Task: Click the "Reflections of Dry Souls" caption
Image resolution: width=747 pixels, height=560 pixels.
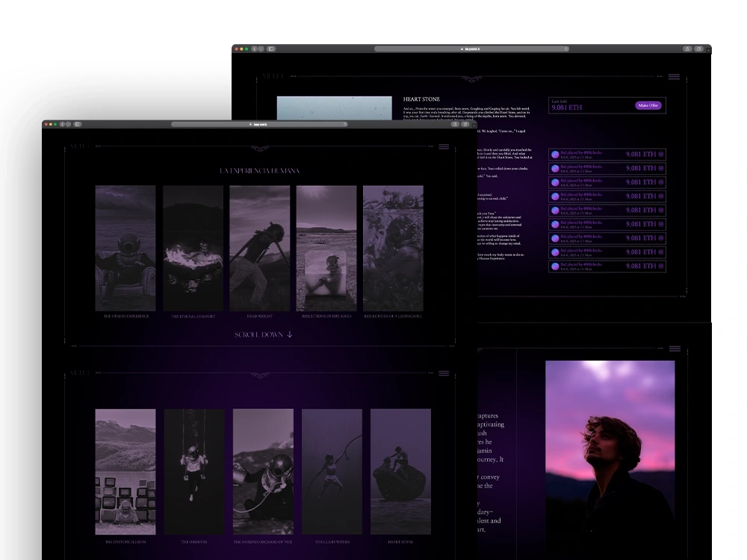Action: 326,316
